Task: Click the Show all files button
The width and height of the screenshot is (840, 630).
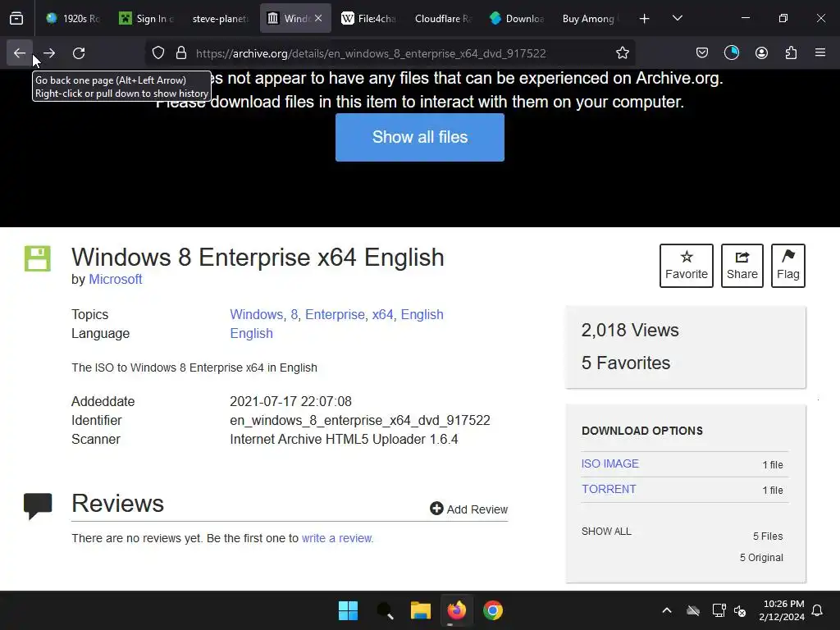Action: (420, 137)
